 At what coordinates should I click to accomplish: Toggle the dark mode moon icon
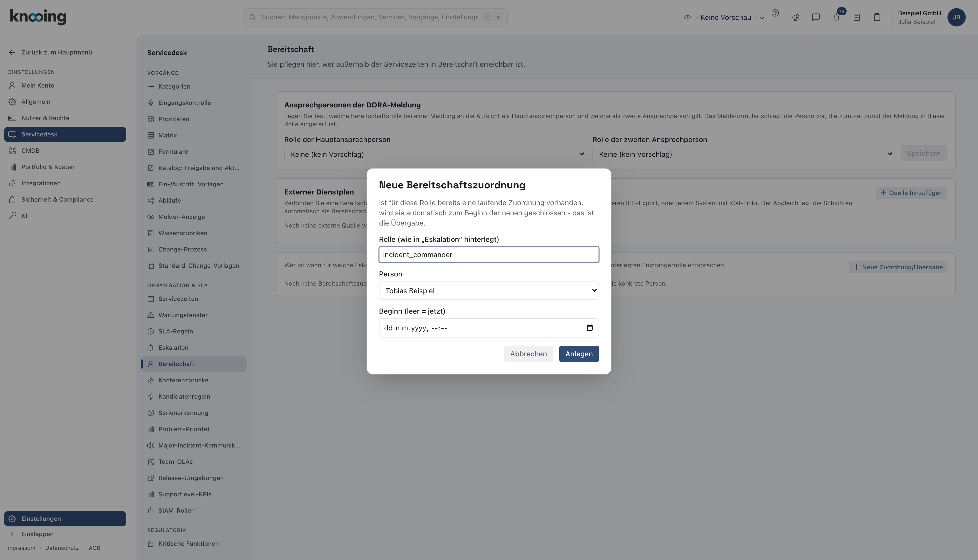pyautogui.click(x=795, y=17)
